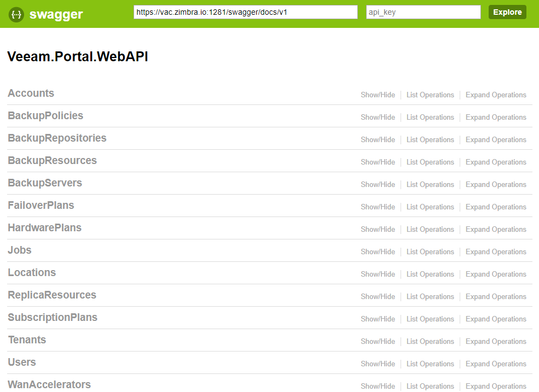
Task: Toggle Show/Hide for Users
Action: click(x=378, y=364)
